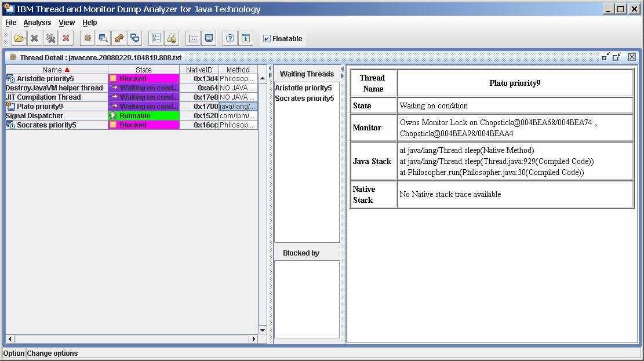Viewport: 644px width, 361px height.
Task: Click the thread detail gear icon in toolbar
Action: tap(88, 38)
